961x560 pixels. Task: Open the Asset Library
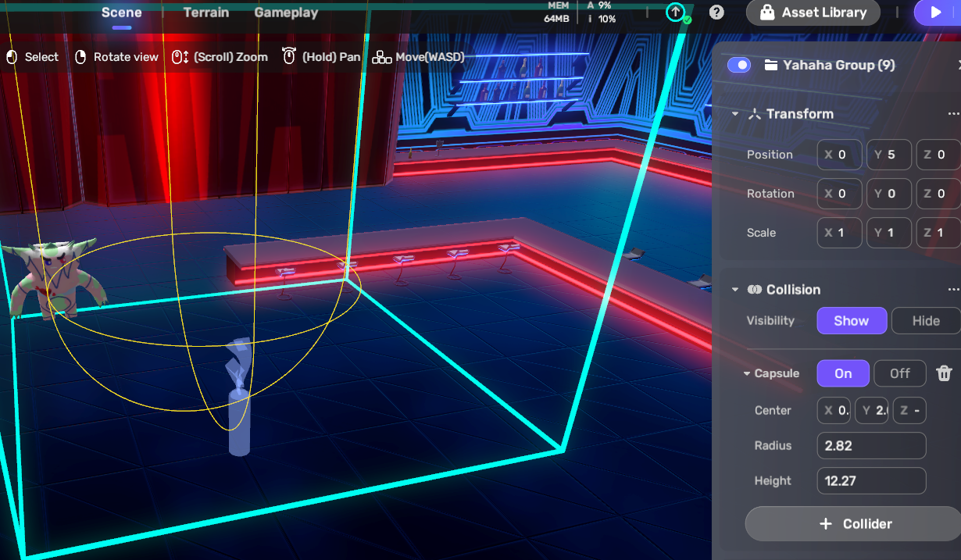click(813, 12)
